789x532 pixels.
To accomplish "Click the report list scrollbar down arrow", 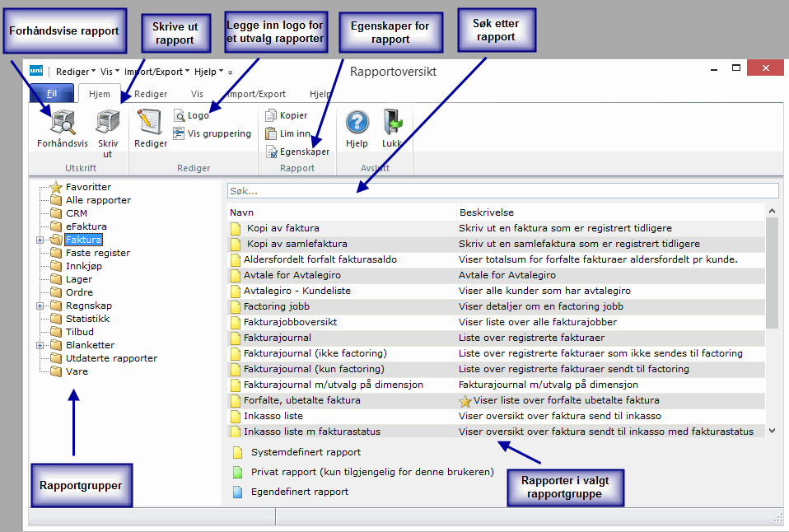I will 772,431.
